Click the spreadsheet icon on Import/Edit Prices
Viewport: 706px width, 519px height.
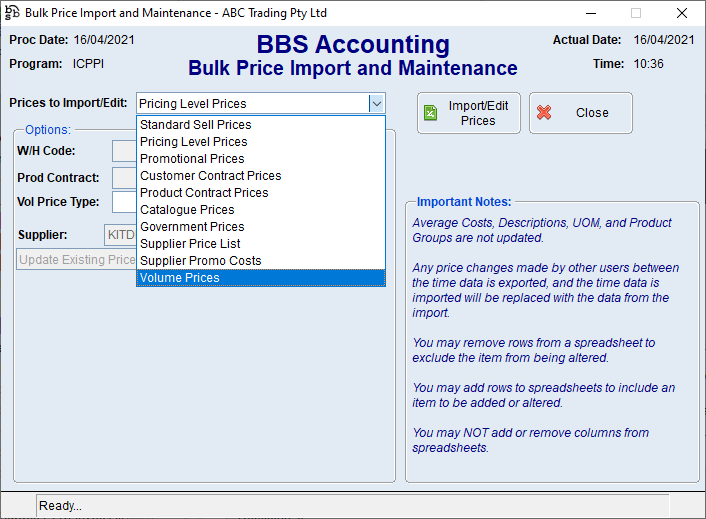[430, 113]
